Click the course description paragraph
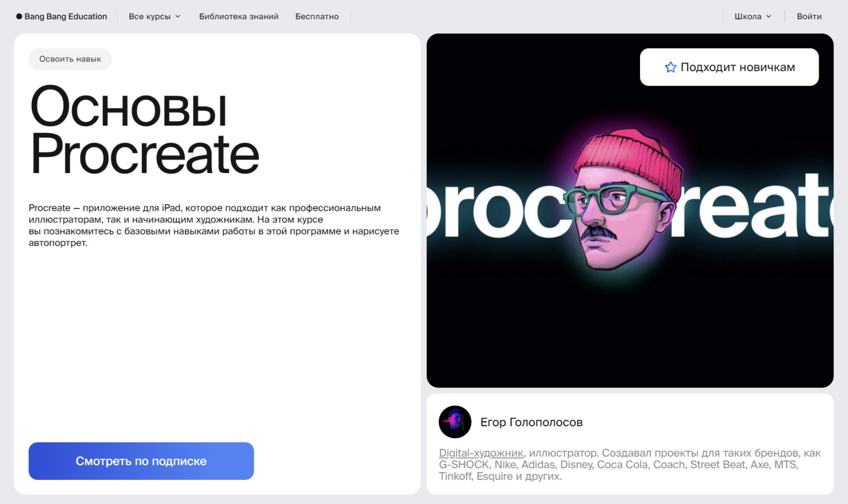 [214, 225]
